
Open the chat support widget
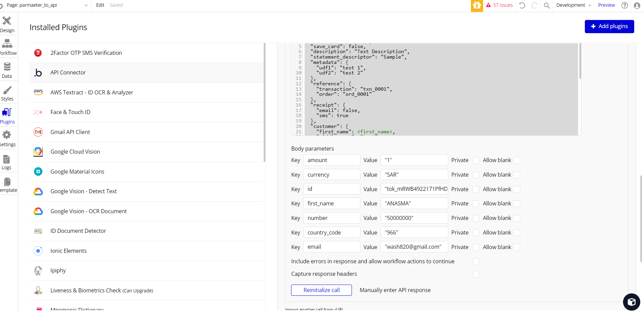(631, 302)
